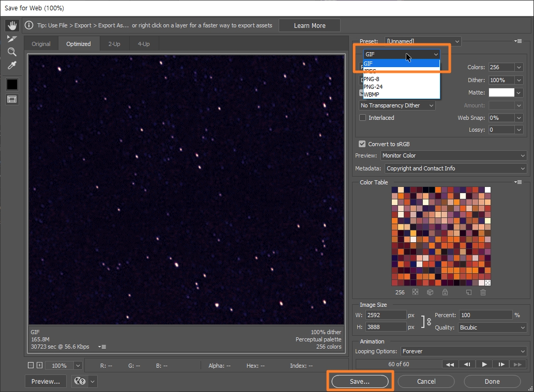Choose PNG-8 from format list

point(402,79)
